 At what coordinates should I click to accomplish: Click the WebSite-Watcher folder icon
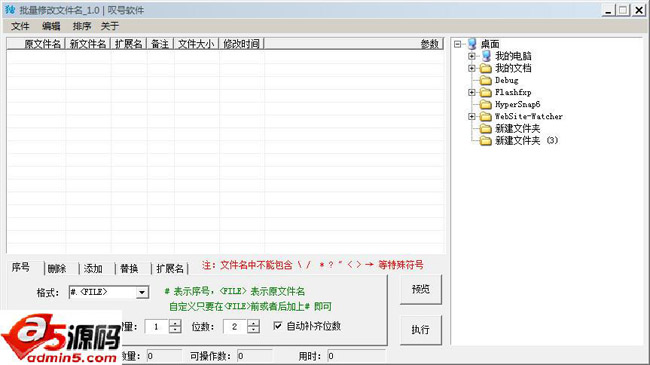485,117
